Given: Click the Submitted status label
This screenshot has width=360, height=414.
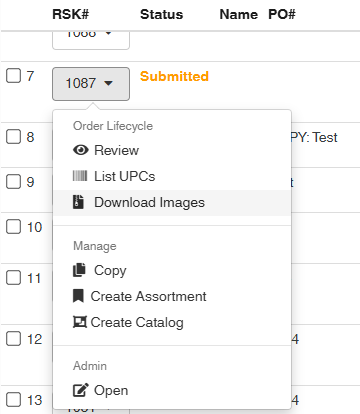Looking at the screenshot, I should pyautogui.click(x=174, y=76).
